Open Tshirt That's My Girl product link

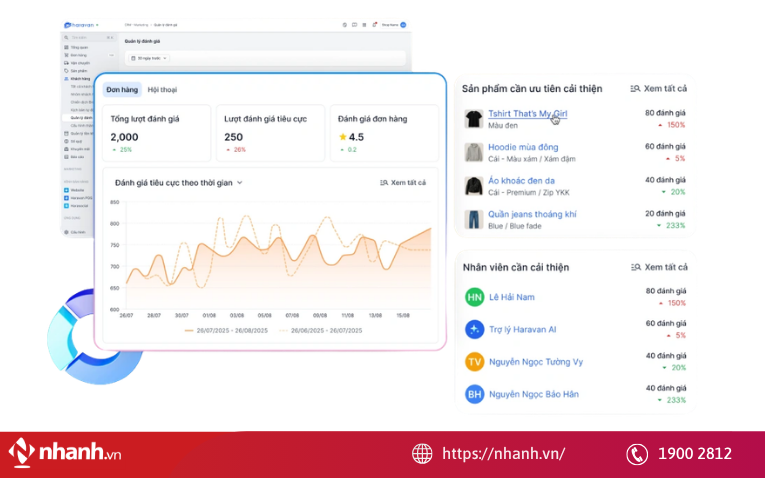(526, 114)
